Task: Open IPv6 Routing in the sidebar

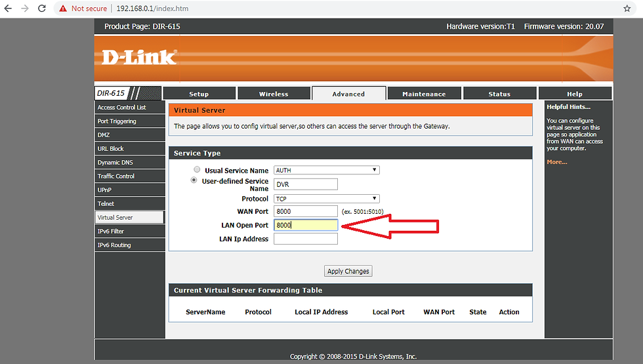Action: coord(130,245)
